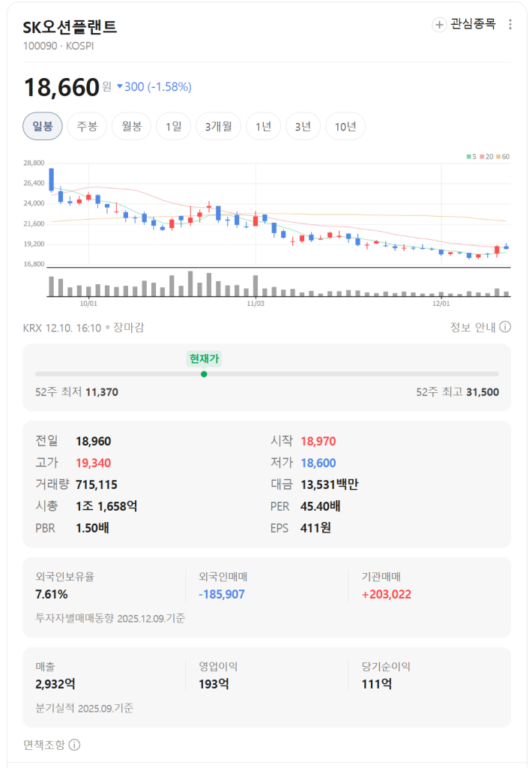Toggle the 60-day moving average legend

click(502, 156)
